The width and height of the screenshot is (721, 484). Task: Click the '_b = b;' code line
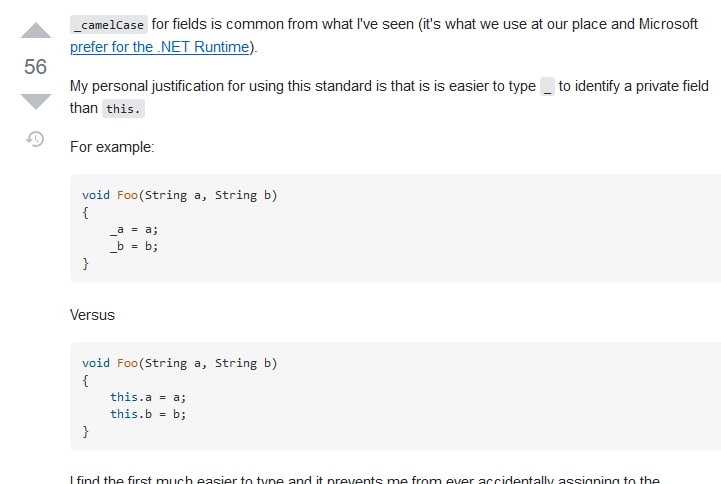coord(134,246)
